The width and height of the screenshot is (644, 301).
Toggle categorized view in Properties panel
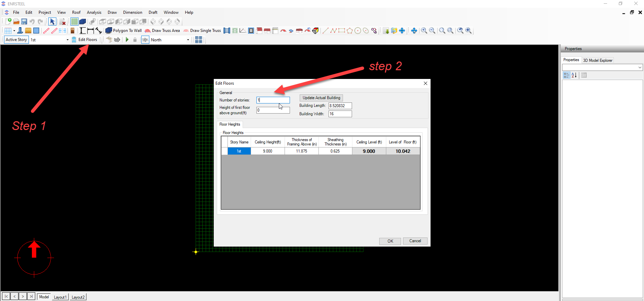pos(566,75)
